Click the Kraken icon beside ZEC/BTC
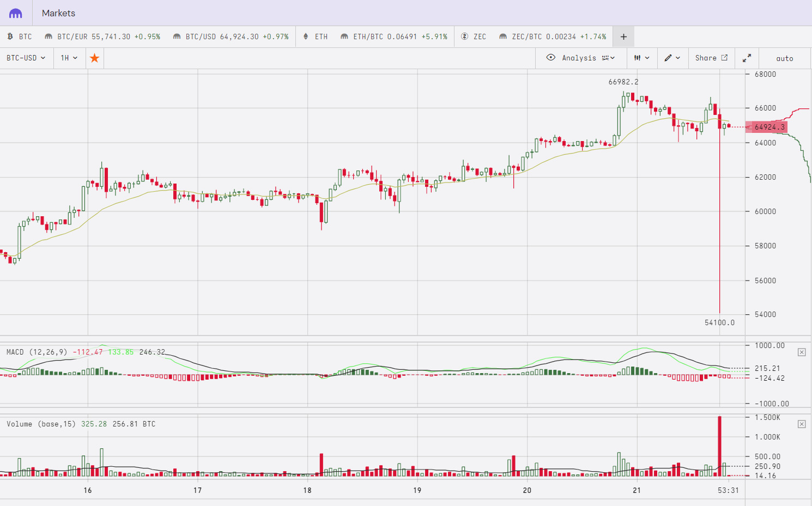812x506 pixels. pyautogui.click(x=503, y=36)
